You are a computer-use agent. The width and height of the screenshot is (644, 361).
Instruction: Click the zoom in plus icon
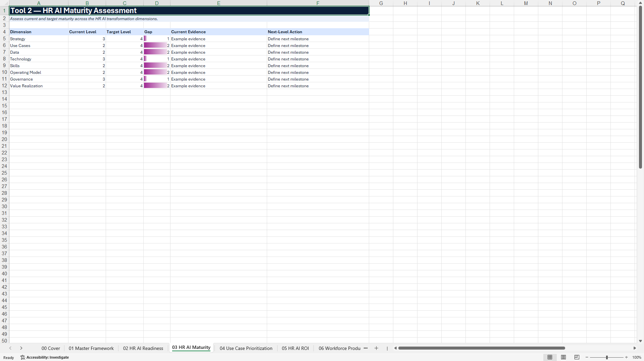(x=626, y=357)
